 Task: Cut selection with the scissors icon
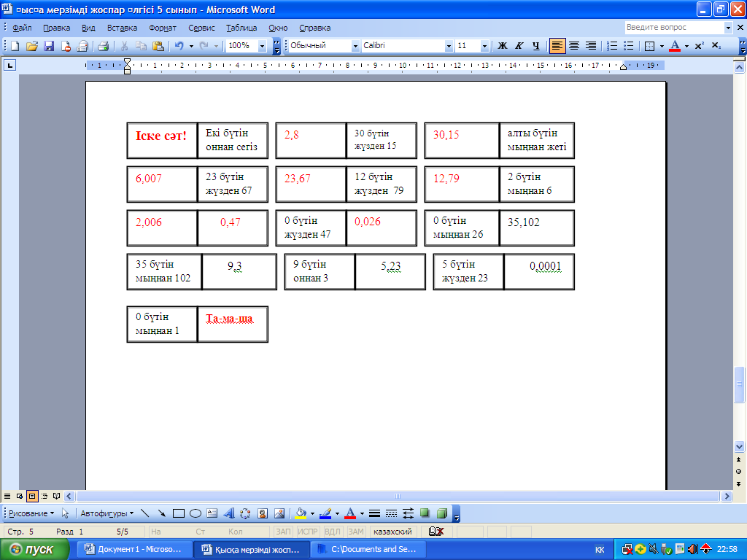pos(124,46)
